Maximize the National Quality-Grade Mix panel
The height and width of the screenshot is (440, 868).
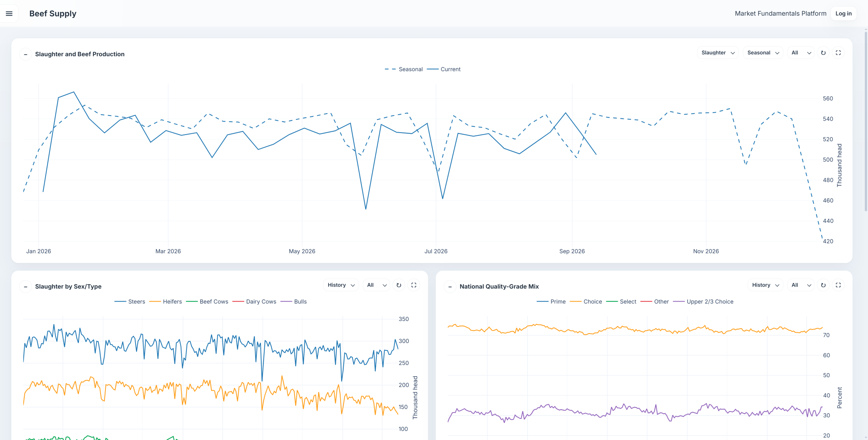(838, 285)
